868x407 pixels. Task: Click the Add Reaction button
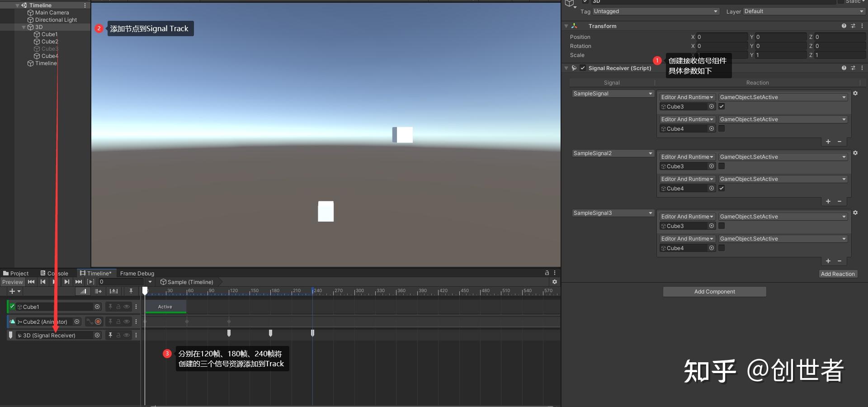[838, 274]
